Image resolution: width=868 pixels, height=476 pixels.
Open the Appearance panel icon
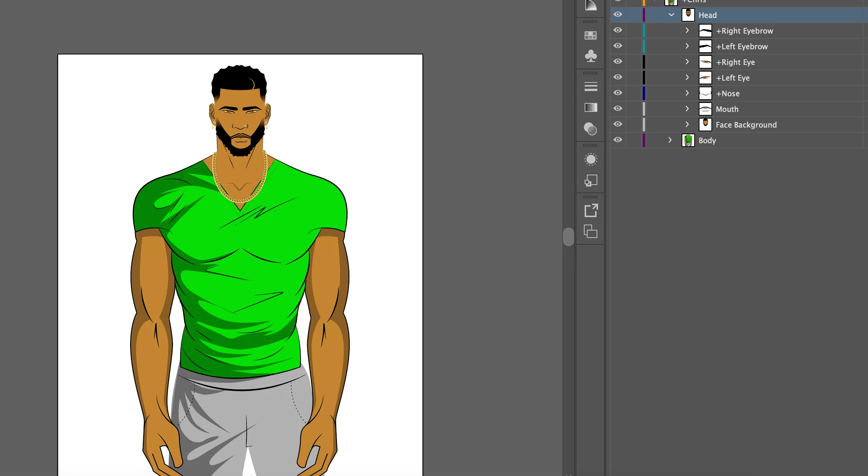590,160
